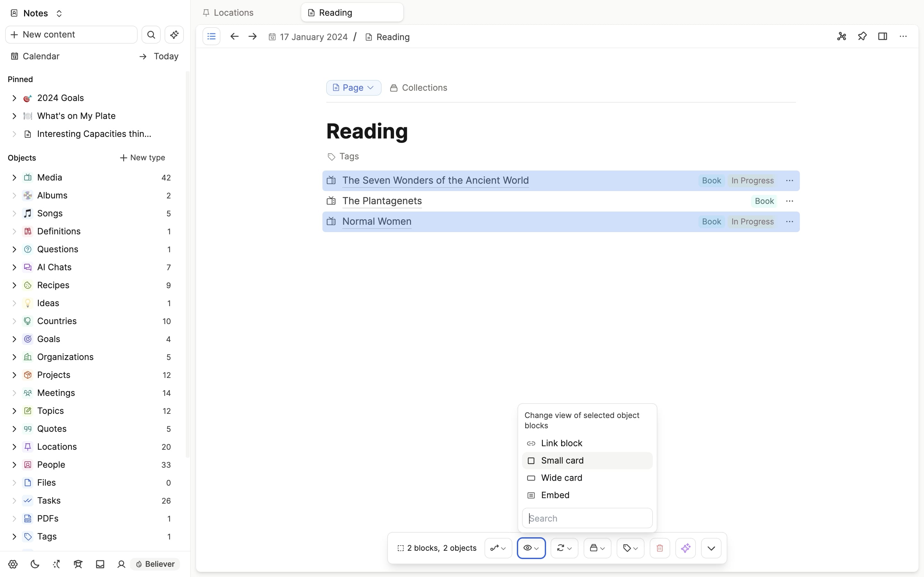Screen dimensions: 924x577
Task: Open the search magnifier in sidebar
Action: pos(151,35)
